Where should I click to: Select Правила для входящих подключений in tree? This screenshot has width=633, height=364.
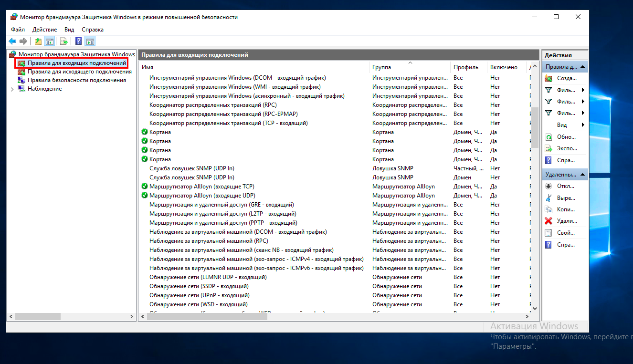pos(76,63)
